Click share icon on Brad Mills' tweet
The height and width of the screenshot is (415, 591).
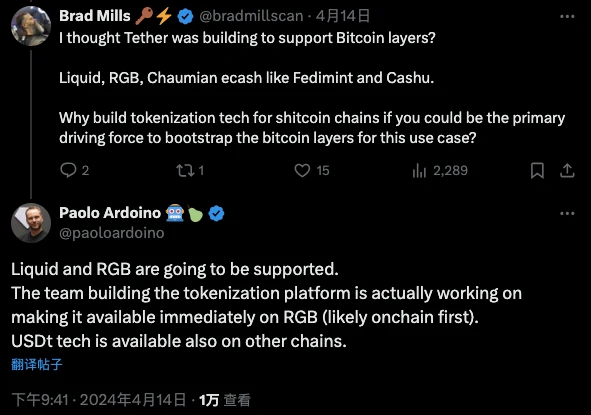(x=567, y=170)
